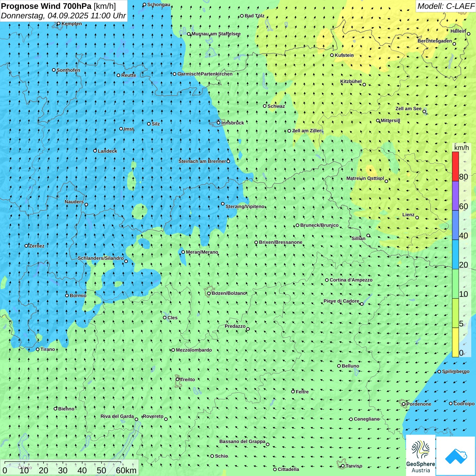Image resolution: width=476 pixels, height=476 pixels.
Task: Click the red 80 km/h legend swatch
Action: pos(455,166)
